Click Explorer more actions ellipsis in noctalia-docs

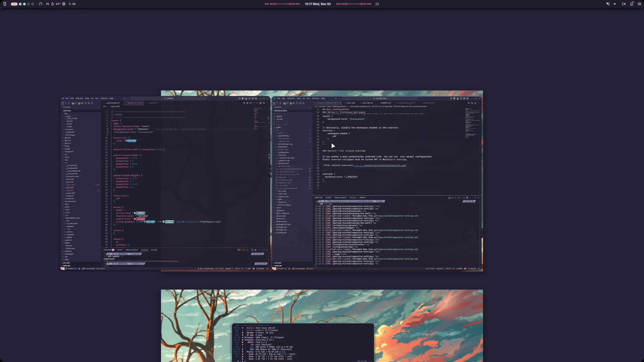pos(310,107)
